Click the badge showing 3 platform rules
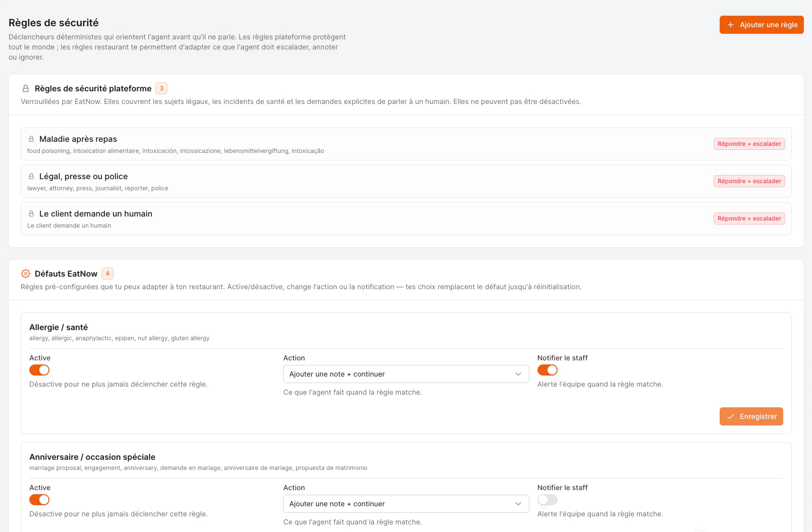Screen dimensions: 812x532 point(161,88)
